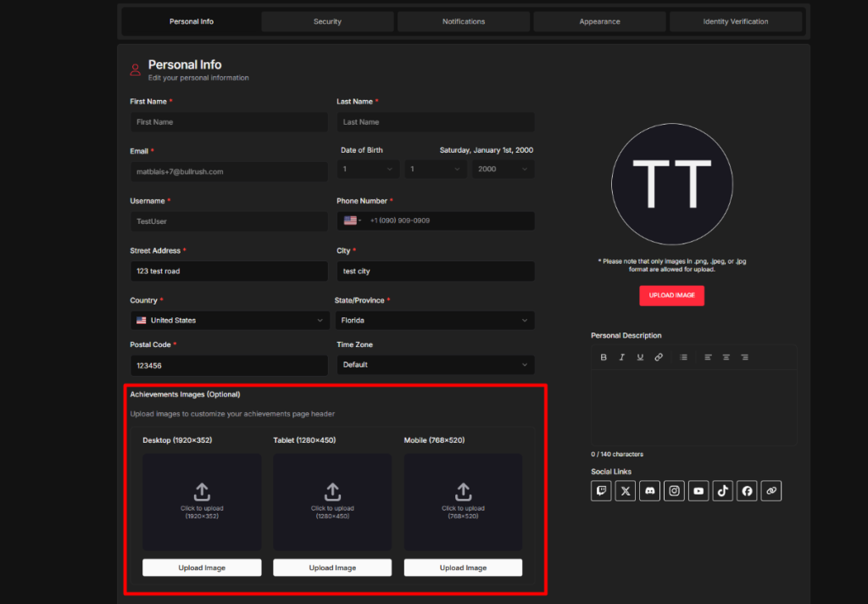Switch to the Appearance tab

pyautogui.click(x=599, y=21)
